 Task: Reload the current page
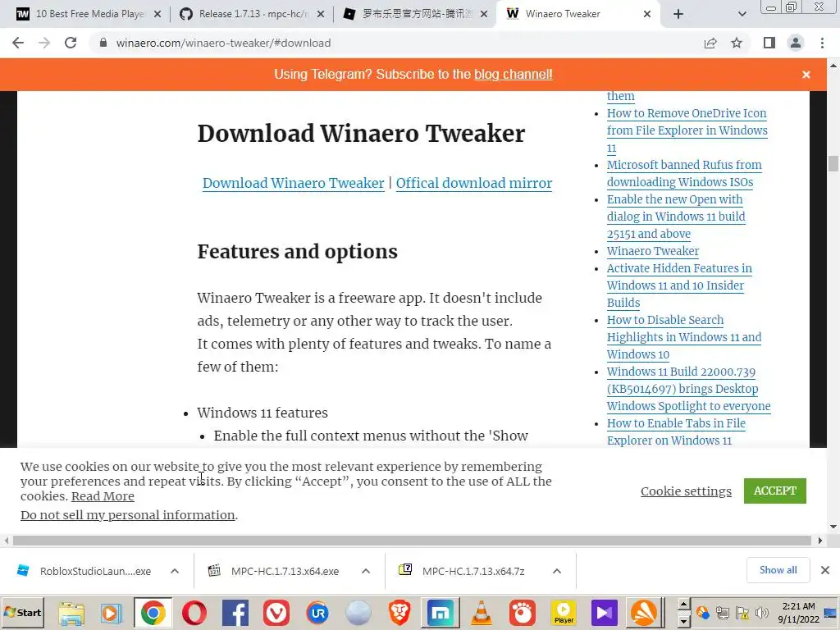(x=71, y=43)
